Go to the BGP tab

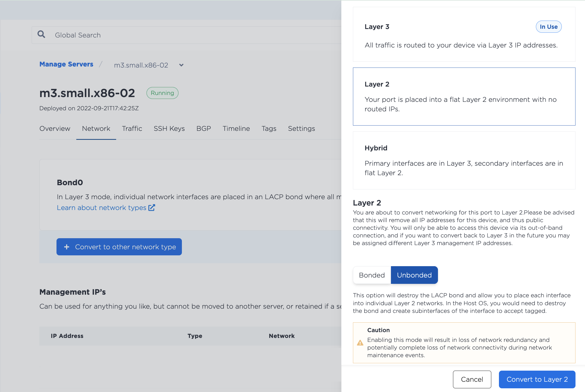pos(204,128)
